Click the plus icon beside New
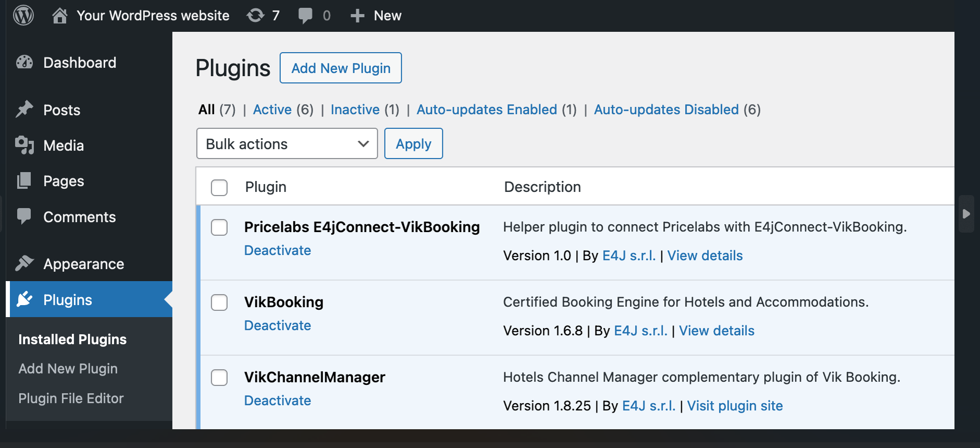This screenshot has height=448, width=980. 357,16
